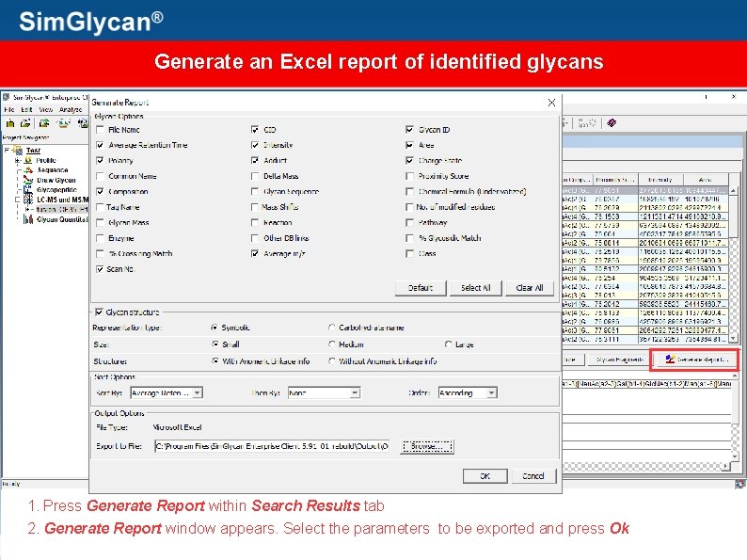Select the Large size option
747x560 pixels.
(x=448, y=344)
